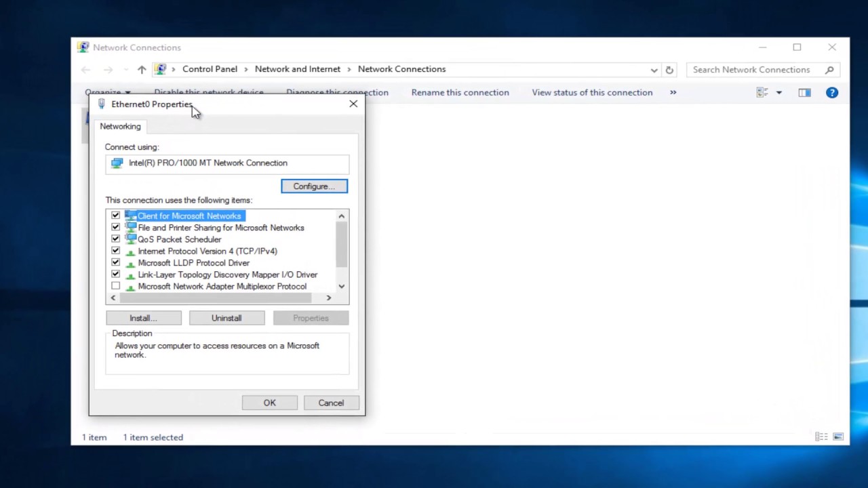Click the QoS Packet Scheduler icon
The height and width of the screenshot is (488, 868).
click(130, 239)
